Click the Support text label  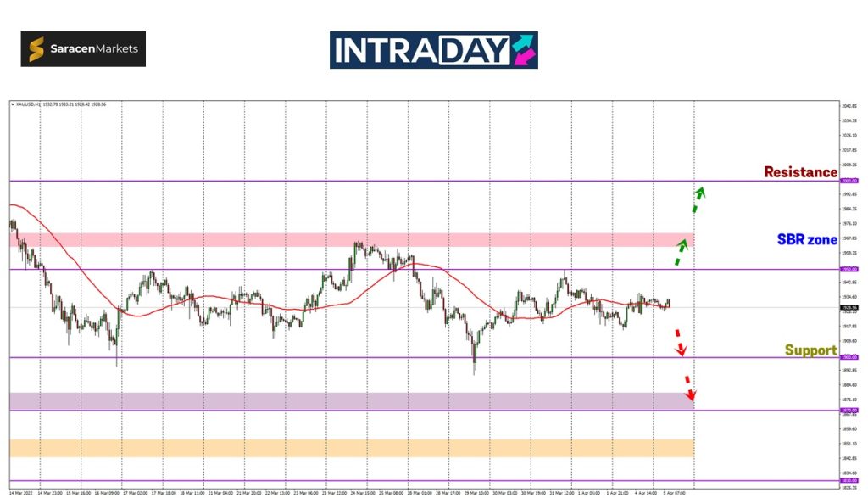(810, 350)
